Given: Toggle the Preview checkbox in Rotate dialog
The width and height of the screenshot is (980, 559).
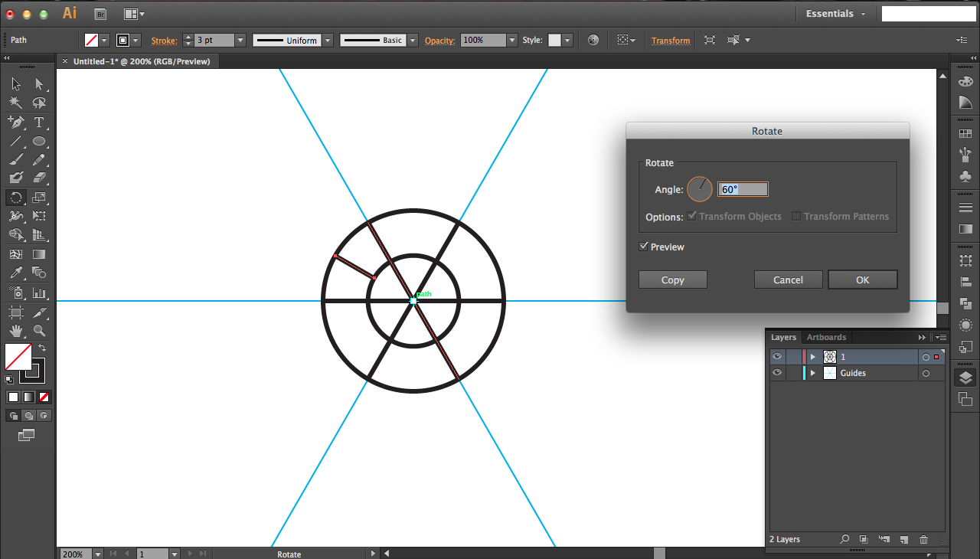Looking at the screenshot, I should (x=643, y=247).
